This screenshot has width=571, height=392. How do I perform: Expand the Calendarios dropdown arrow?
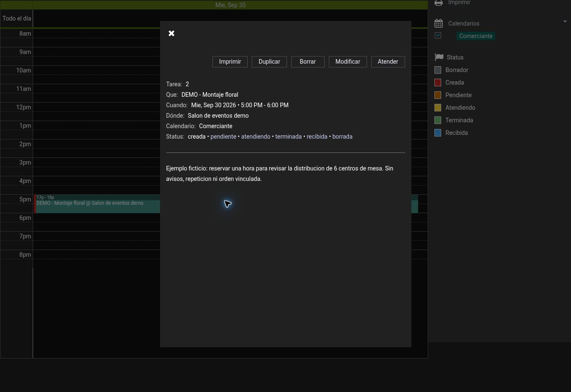point(565,21)
